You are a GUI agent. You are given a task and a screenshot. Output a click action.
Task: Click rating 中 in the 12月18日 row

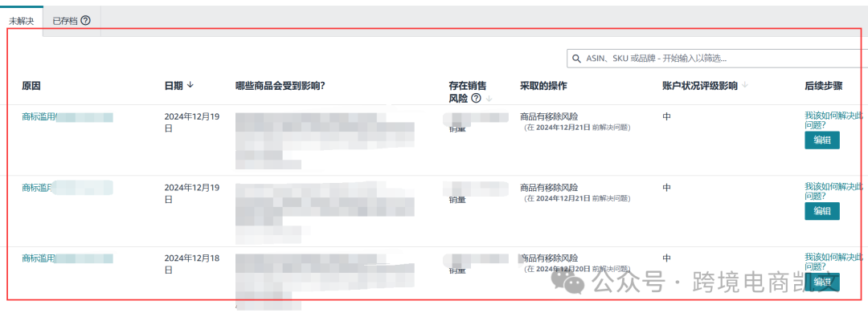pos(666,258)
